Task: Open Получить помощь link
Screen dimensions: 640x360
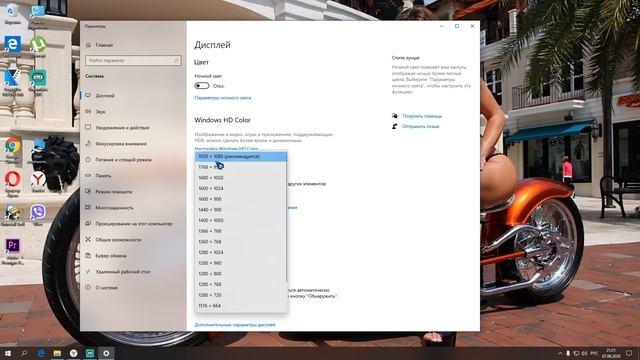Action: 422,116
